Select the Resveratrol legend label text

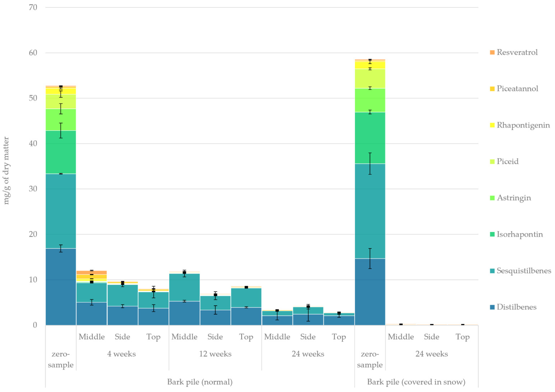pyautogui.click(x=517, y=52)
